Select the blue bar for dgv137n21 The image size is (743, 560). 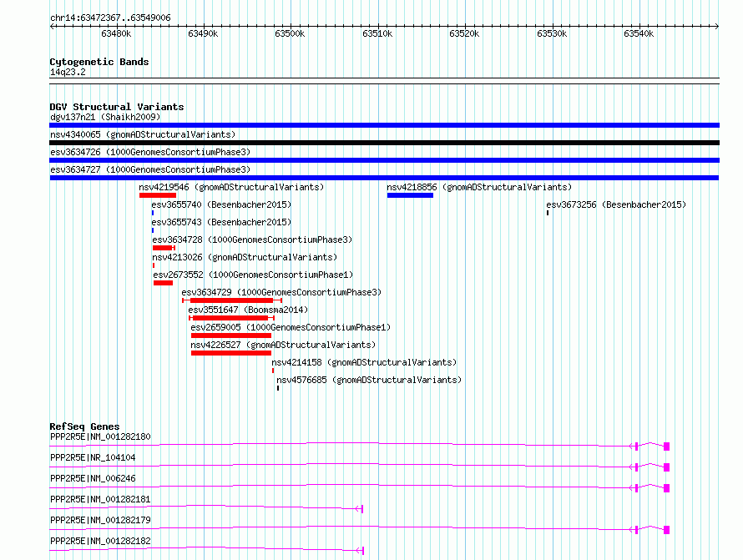384,125
